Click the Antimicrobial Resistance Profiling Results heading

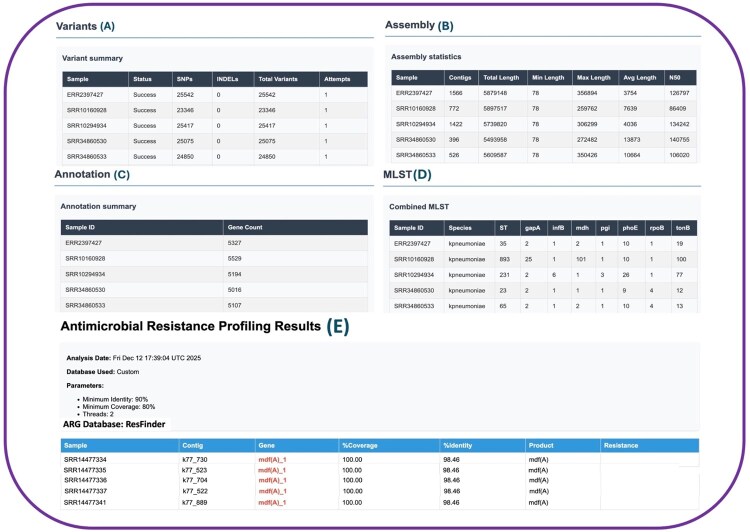pyautogui.click(x=190, y=326)
